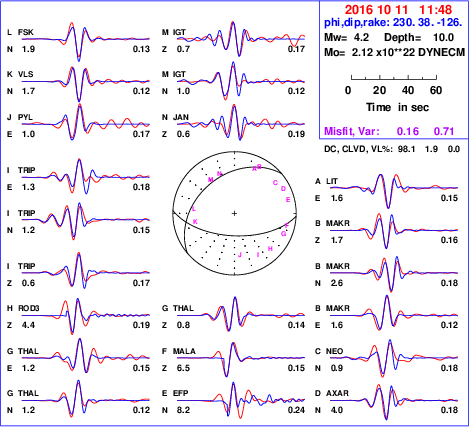
Task: Click station marker L on focal sphere
Action: click(x=194, y=209)
